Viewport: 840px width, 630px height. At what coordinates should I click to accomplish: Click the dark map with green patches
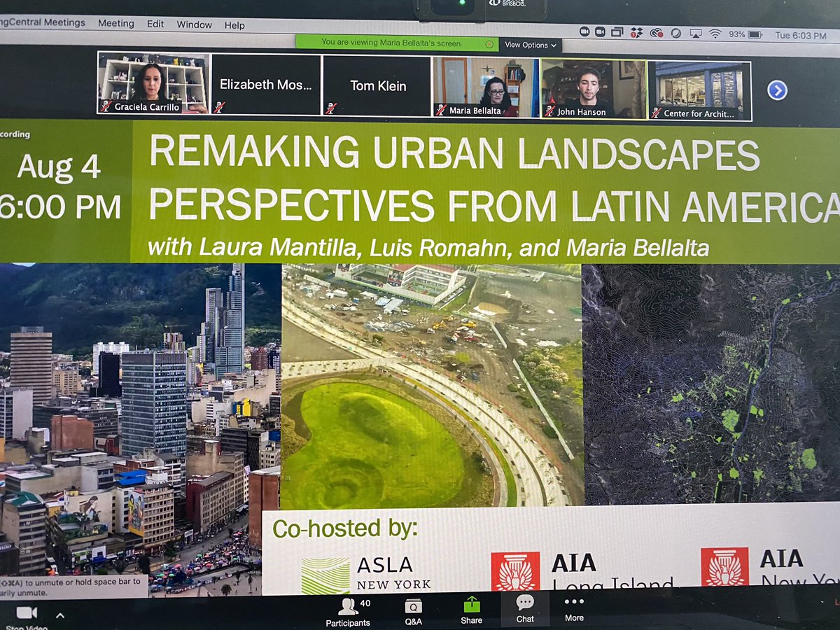point(711,384)
